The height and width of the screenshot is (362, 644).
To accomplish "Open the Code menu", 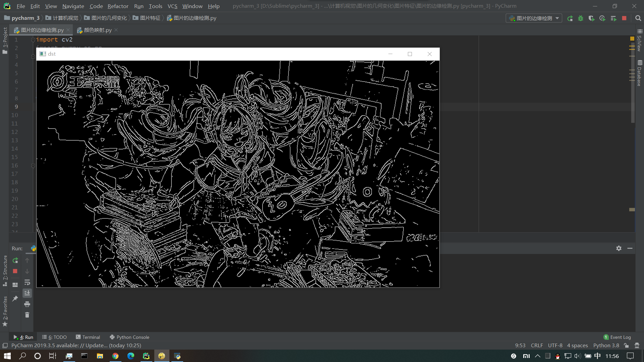I will (x=96, y=6).
